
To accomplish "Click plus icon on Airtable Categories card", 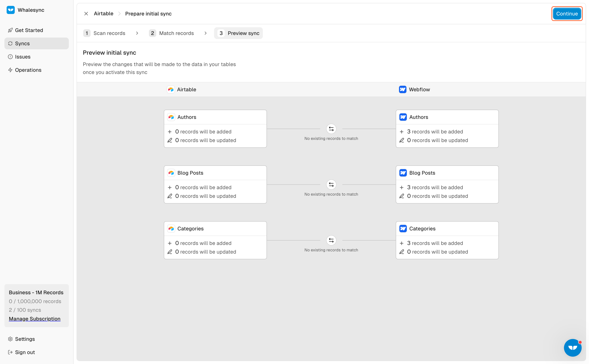I will (170, 243).
